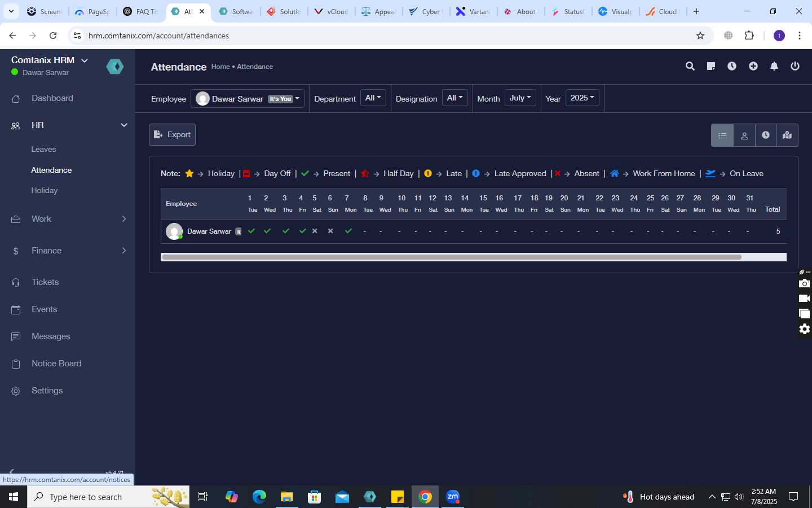Click the Messages chat icon
The image size is (812, 508).
16,336
